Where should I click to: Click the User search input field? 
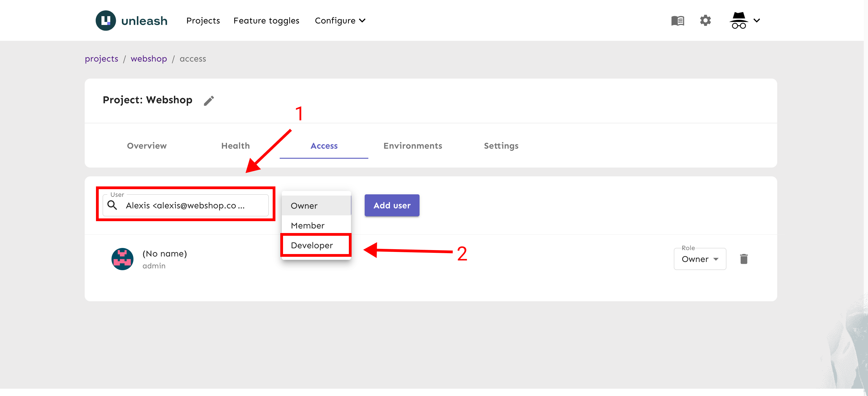coord(189,205)
